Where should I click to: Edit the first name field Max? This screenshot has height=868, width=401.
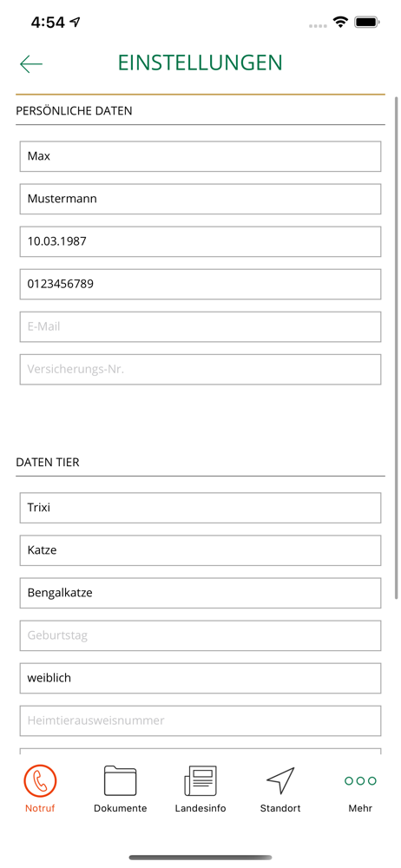click(x=200, y=156)
